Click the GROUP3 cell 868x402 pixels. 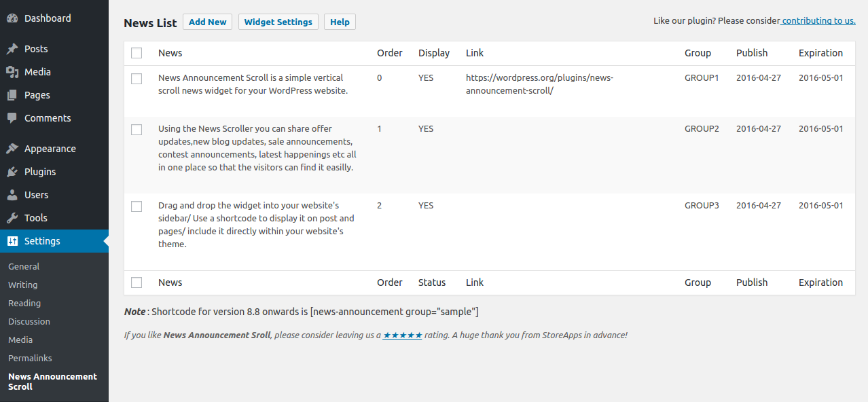pos(702,206)
